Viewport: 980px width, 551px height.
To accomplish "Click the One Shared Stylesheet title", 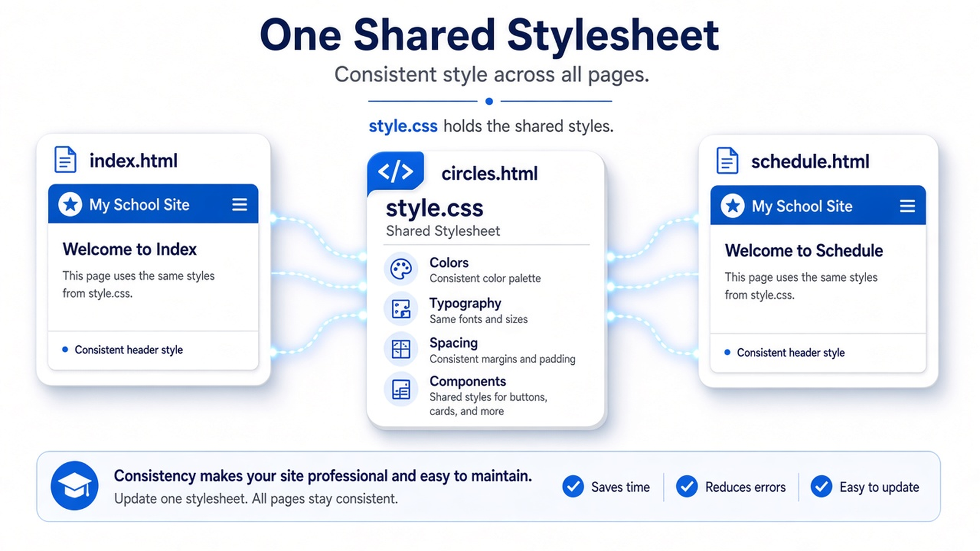I will pos(489,35).
